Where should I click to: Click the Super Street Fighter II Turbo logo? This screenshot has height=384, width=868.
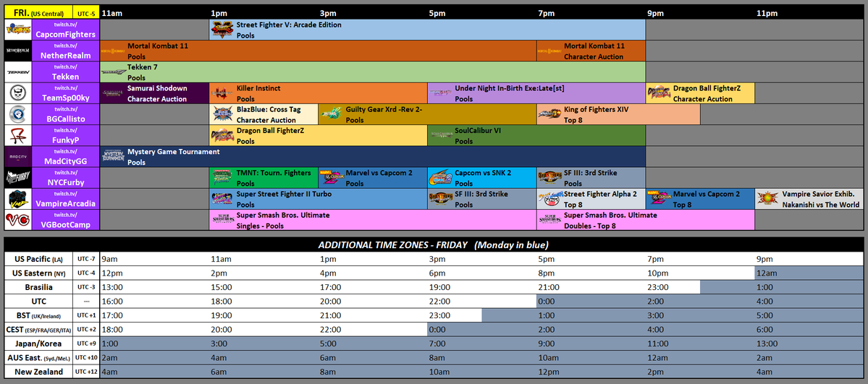[x=222, y=199]
